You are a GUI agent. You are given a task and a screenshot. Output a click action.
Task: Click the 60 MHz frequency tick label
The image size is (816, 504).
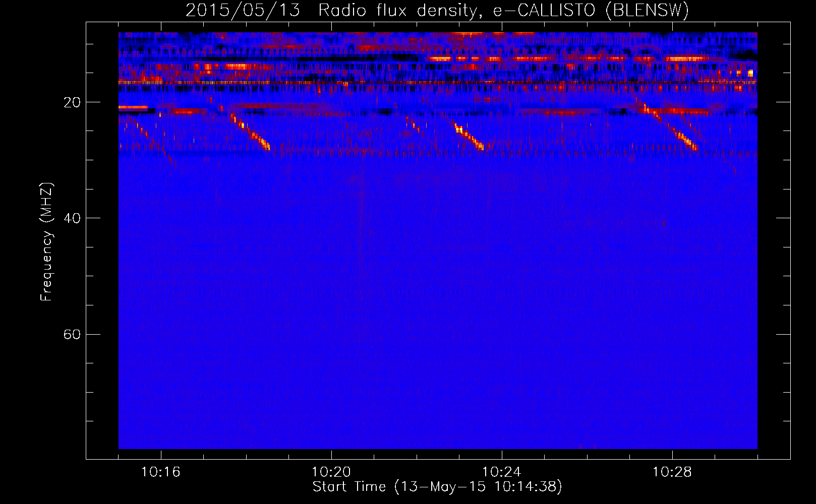(72, 334)
